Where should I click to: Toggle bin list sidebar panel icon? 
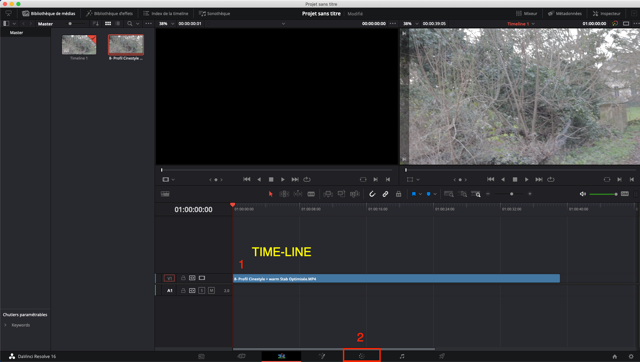pyautogui.click(x=6, y=24)
